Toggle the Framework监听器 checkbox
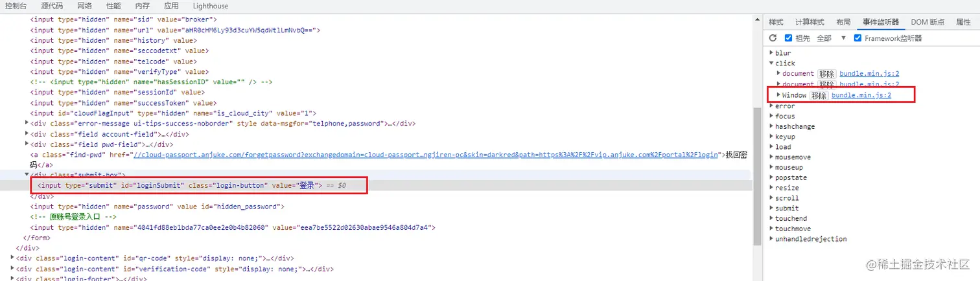The image size is (980, 281). click(x=858, y=38)
